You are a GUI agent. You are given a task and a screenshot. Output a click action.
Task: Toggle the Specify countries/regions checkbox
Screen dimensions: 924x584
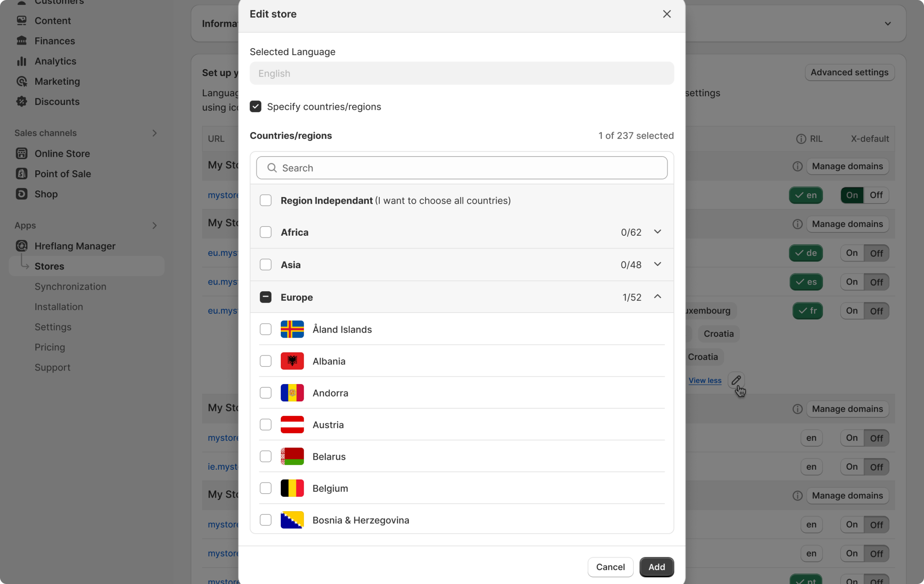(256, 106)
